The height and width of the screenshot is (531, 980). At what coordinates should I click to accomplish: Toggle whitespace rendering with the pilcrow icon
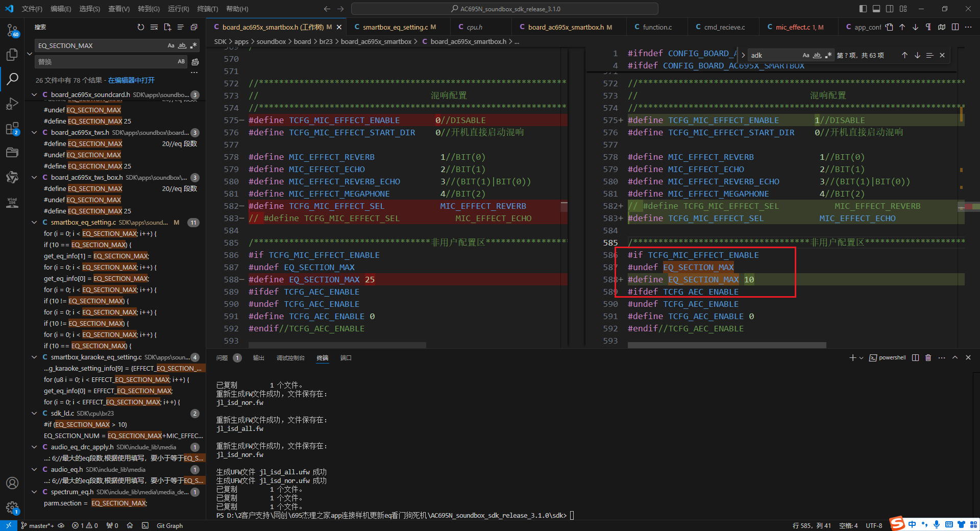pyautogui.click(x=928, y=27)
